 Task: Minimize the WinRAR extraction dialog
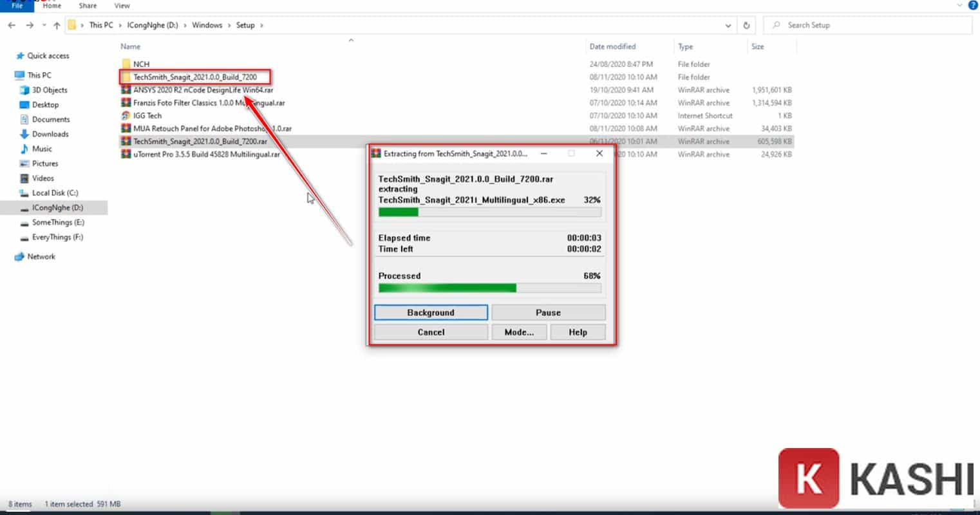[544, 154]
